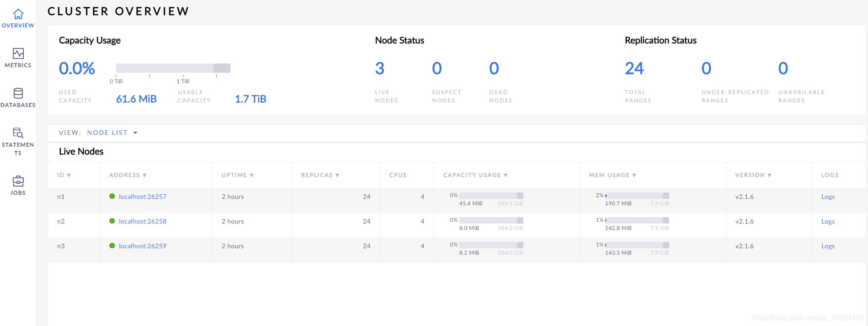Image resolution: width=868 pixels, height=326 pixels.
Task: Click the 1.7 TiB usable capacity value
Action: (250, 99)
